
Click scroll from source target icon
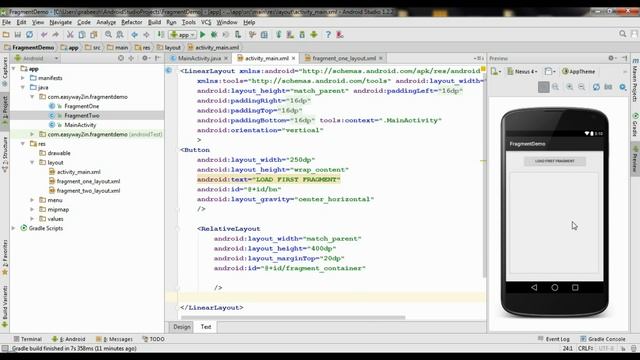coord(121,58)
